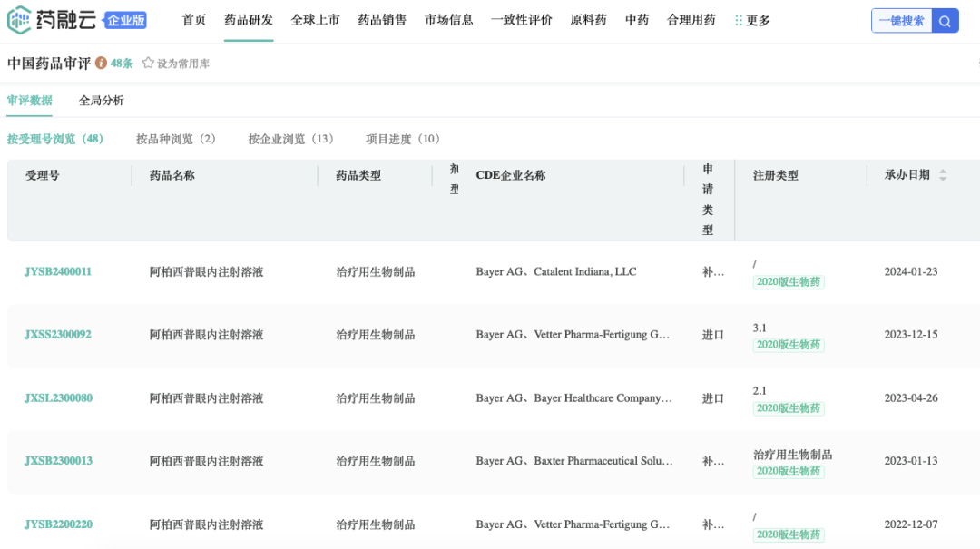Click 2020版生物药 tag in JXSL2300080 row

(x=789, y=408)
